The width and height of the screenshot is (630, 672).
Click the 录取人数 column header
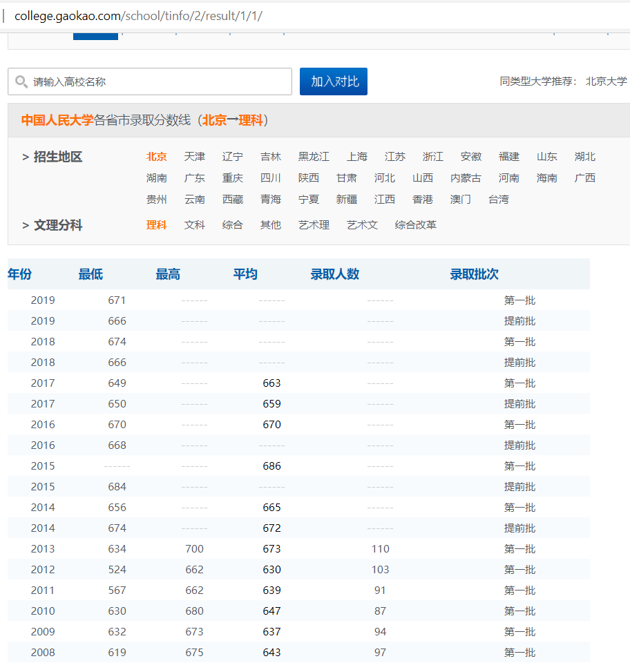tap(335, 274)
